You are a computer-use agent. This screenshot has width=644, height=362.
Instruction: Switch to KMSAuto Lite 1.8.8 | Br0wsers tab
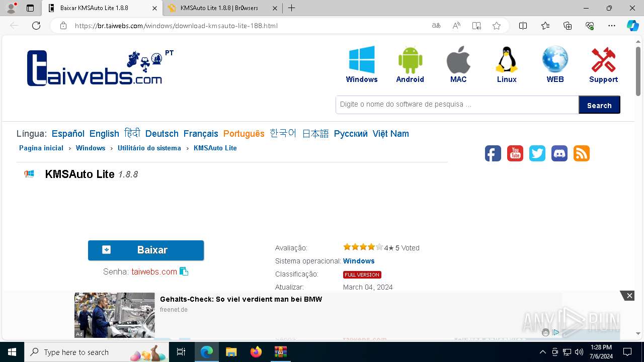click(x=223, y=8)
